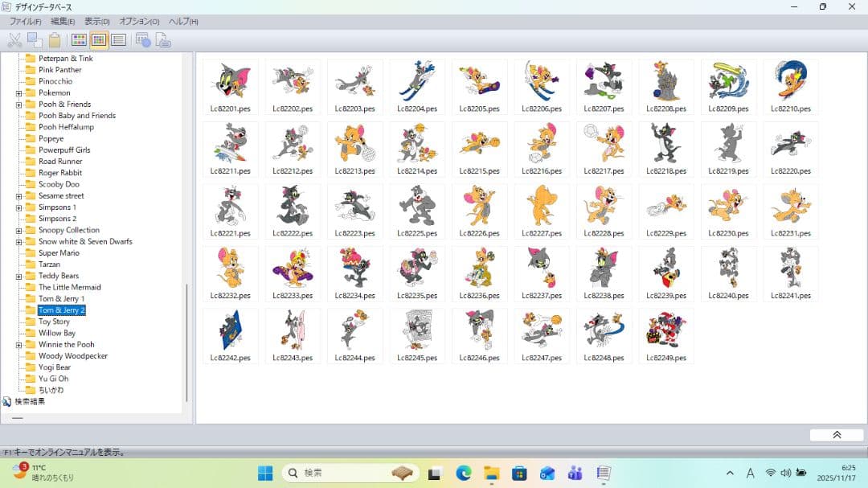Open the オプション menu
Image resolution: width=868 pixels, height=488 pixels.
coord(139,21)
